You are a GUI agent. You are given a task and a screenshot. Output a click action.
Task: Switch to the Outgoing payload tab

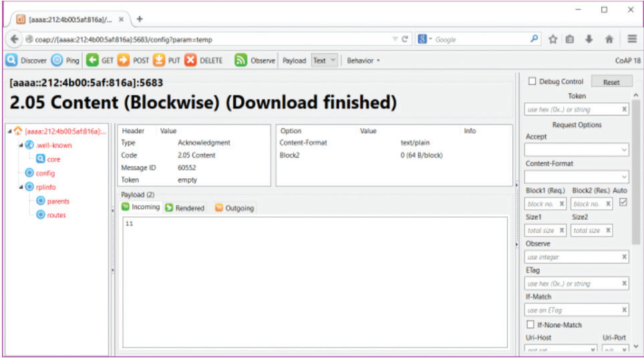(234, 208)
